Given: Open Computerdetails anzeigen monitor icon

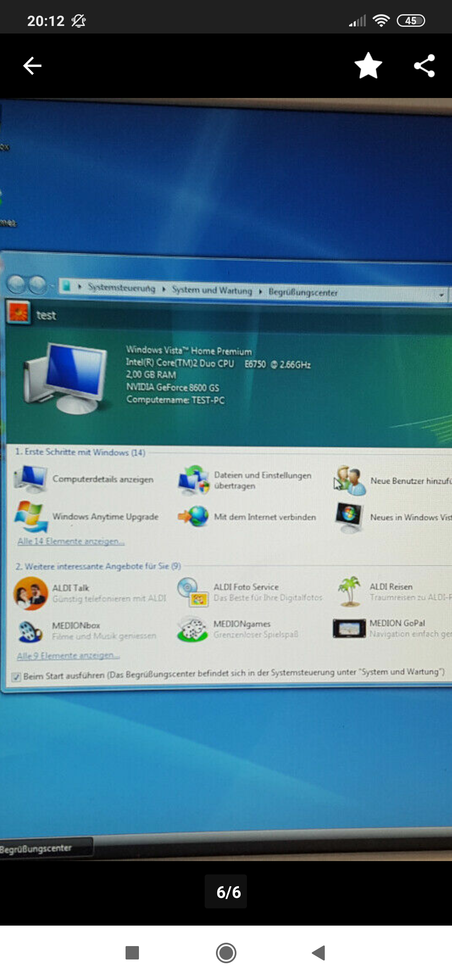Looking at the screenshot, I should (x=30, y=478).
